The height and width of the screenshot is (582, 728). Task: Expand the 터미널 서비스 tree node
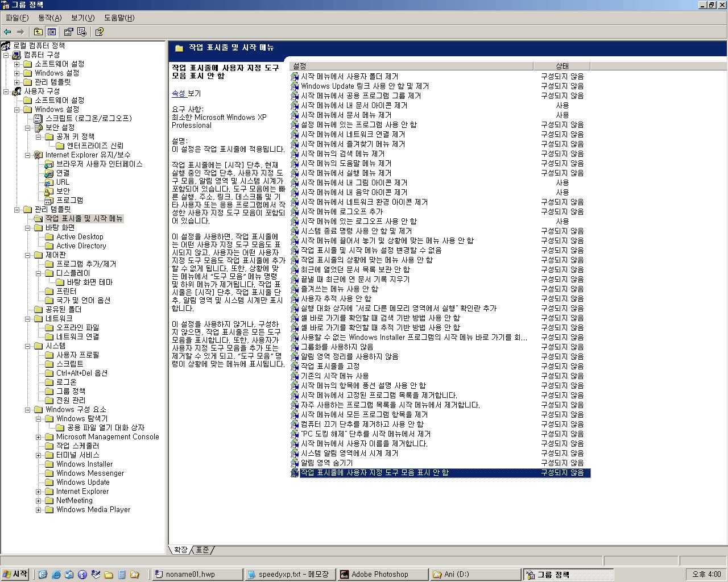click(x=39, y=455)
